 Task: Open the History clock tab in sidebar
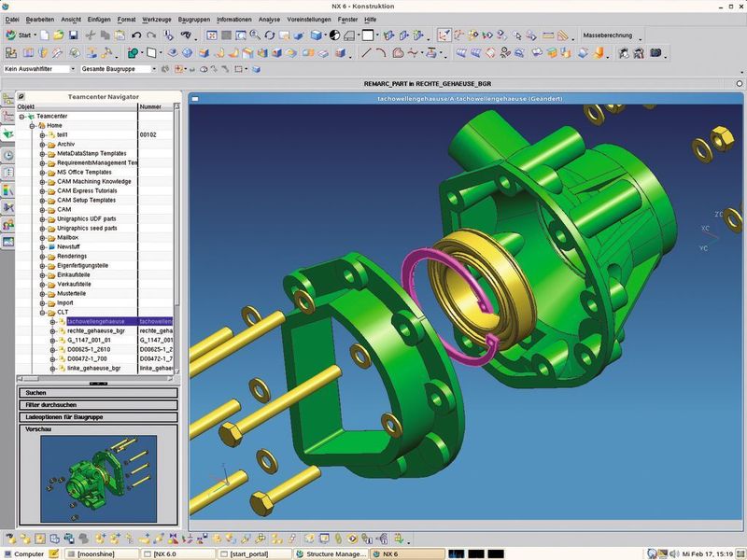point(8,155)
